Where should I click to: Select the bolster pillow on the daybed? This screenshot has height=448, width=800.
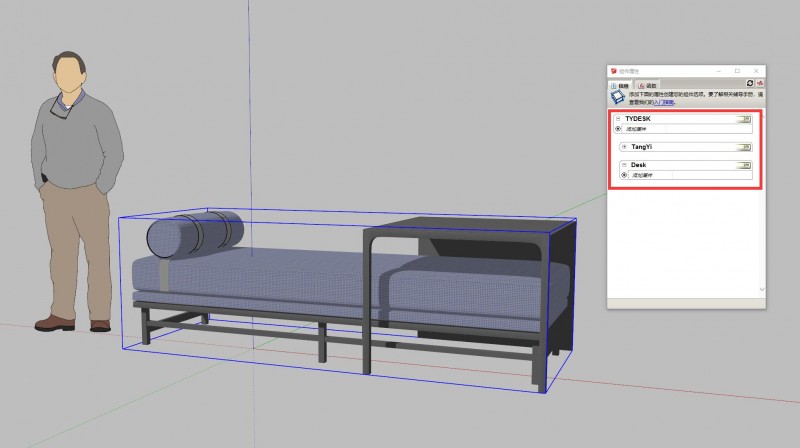pos(195,234)
